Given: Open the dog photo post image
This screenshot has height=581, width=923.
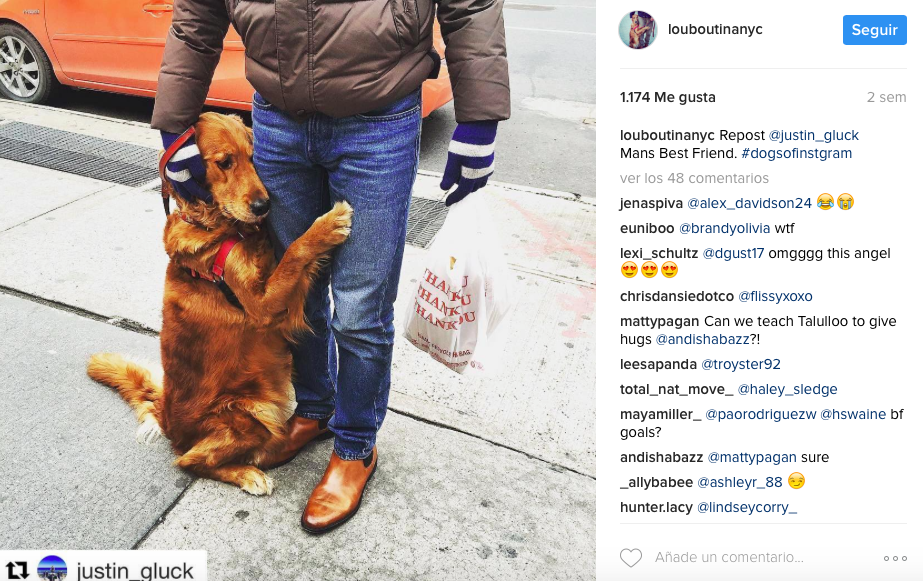Looking at the screenshot, I should point(297,290).
